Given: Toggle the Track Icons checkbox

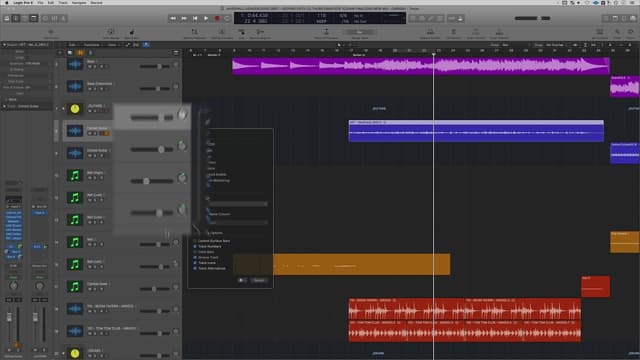Looking at the screenshot, I should 195,263.
